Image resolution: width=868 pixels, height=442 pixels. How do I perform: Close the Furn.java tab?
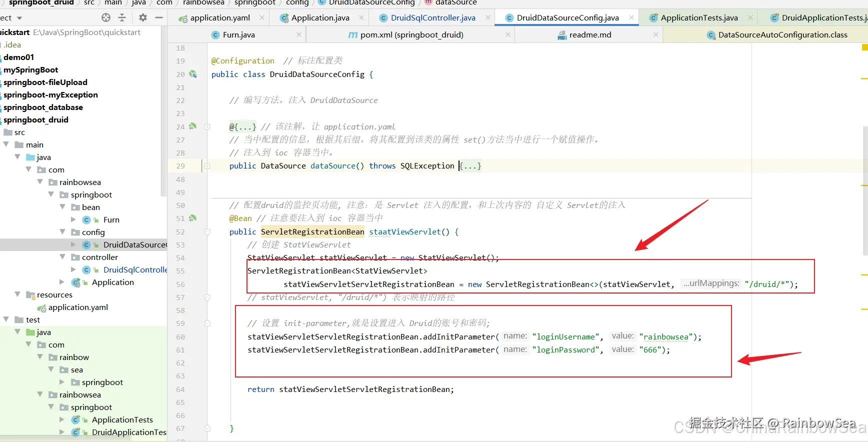tap(298, 34)
